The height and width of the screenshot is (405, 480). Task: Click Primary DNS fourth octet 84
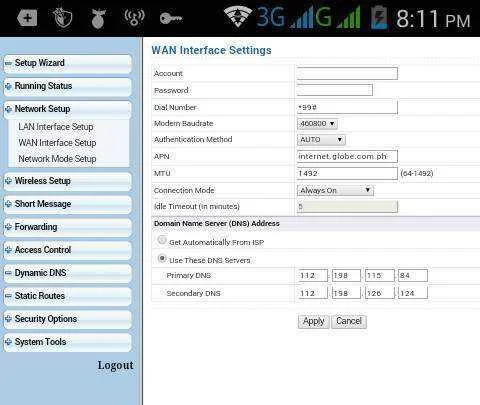(x=413, y=276)
